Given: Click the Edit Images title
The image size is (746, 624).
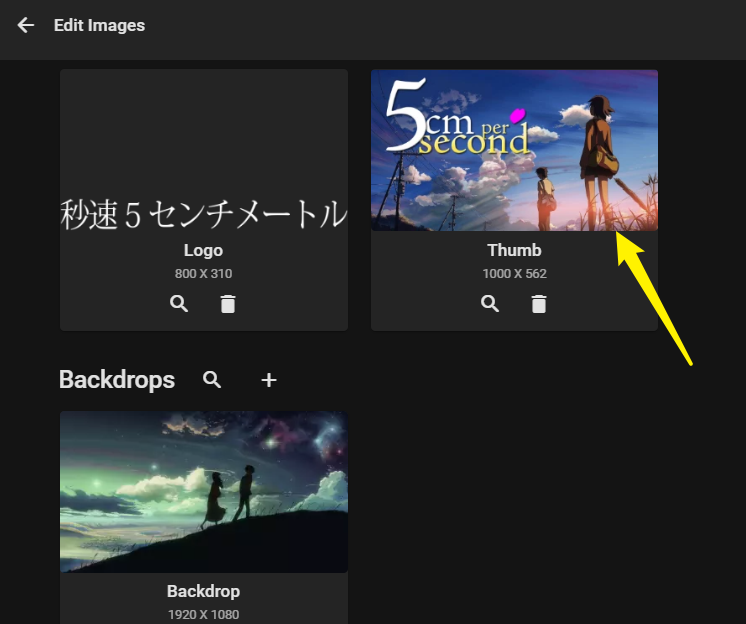Looking at the screenshot, I should click(x=99, y=25).
